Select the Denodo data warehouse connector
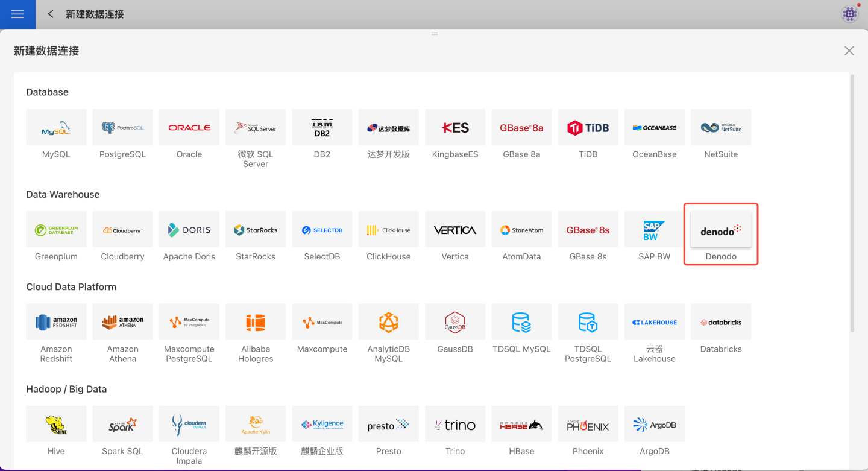 point(721,230)
